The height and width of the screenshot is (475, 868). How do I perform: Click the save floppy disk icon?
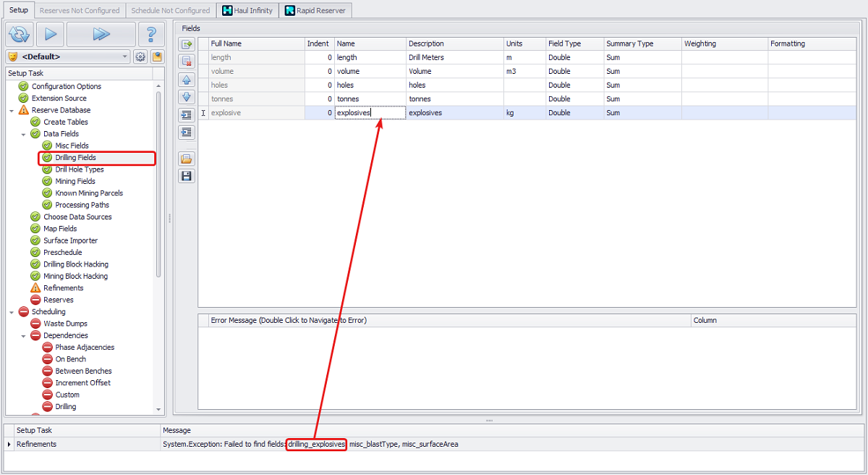pos(187,176)
